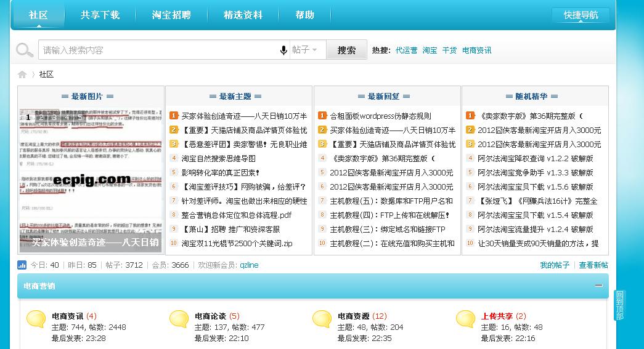Click the 搜索 search button

(346, 50)
